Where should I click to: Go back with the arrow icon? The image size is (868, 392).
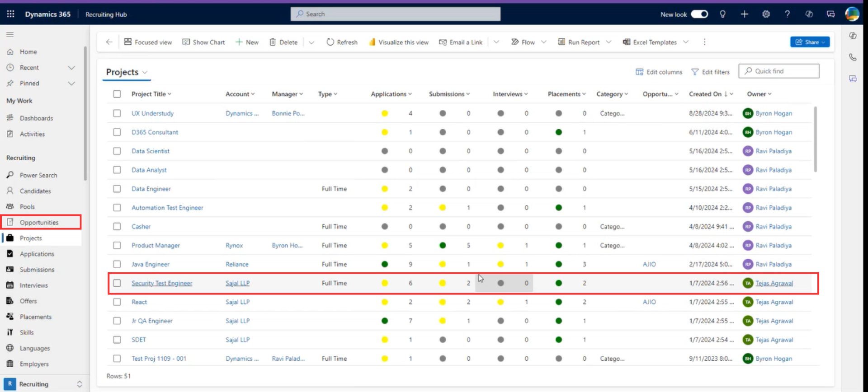pyautogui.click(x=109, y=42)
